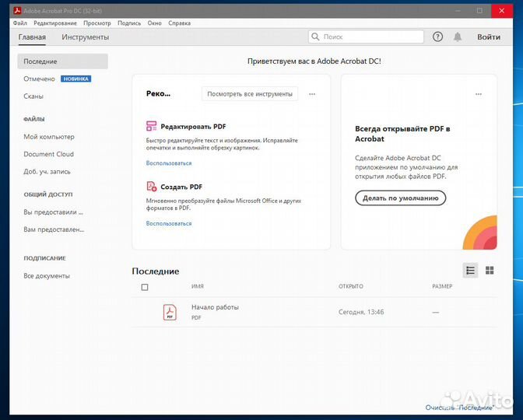Switch to the Главная tab
The image size is (523, 420).
(32, 37)
